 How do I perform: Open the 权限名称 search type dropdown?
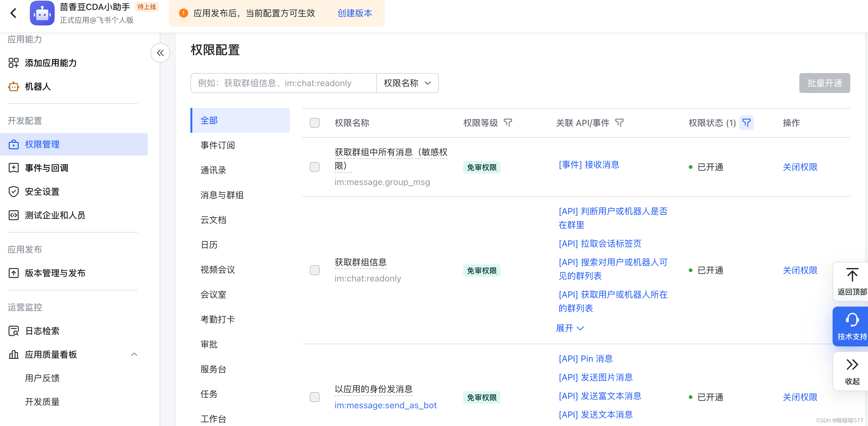point(407,83)
